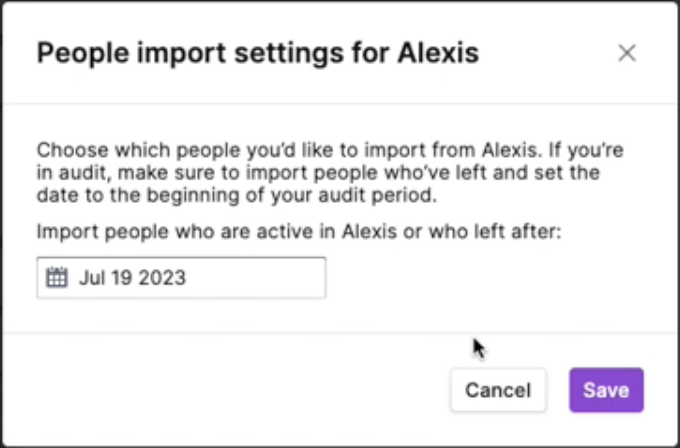Click the dialog title 'People import settings for Alexis'
The width and height of the screenshot is (680, 448).
(x=258, y=53)
